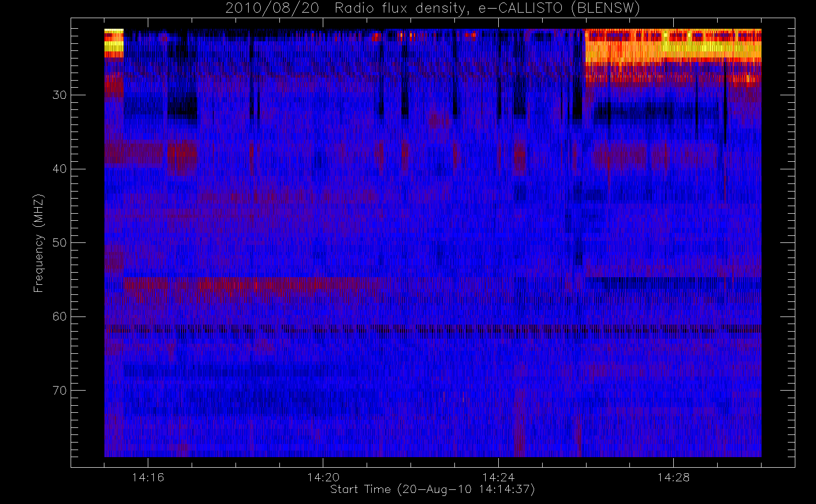Click the '14:24' time tick label
The width and height of the screenshot is (816, 504).
(x=498, y=477)
